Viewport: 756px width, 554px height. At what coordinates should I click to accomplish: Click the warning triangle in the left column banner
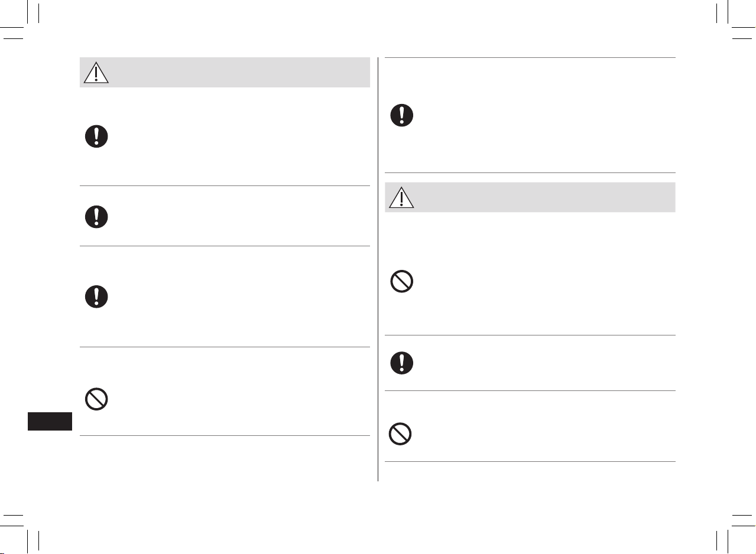(x=96, y=72)
